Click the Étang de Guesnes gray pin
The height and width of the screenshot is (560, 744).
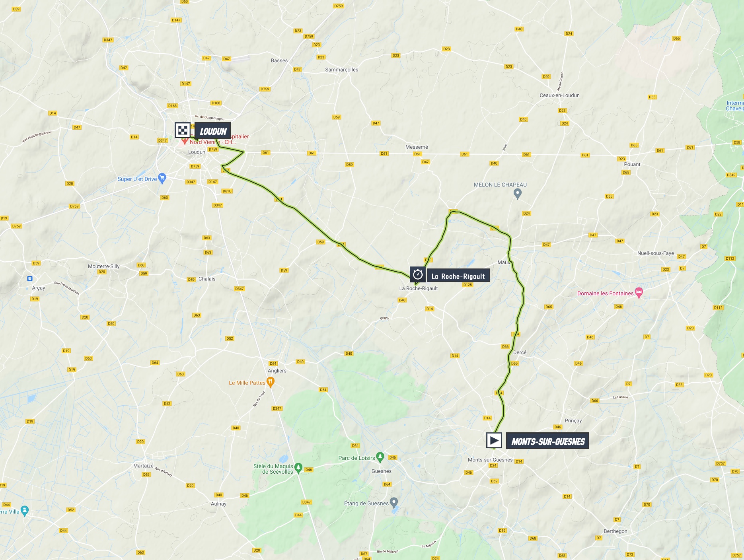tap(394, 503)
